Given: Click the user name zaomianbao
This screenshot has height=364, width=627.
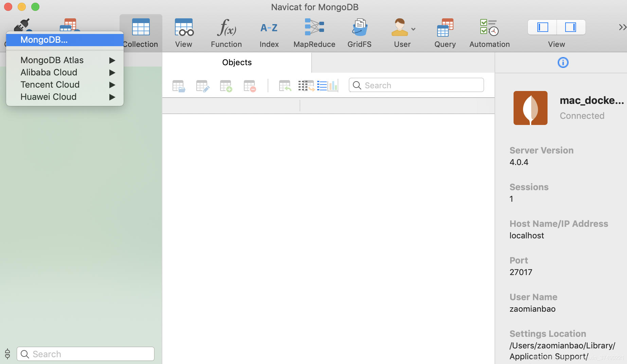Looking at the screenshot, I should tap(533, 309).
